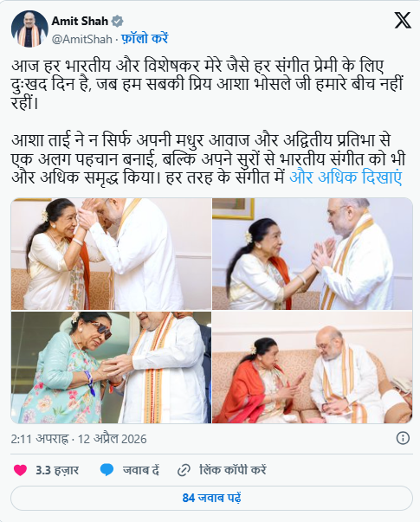Click the 84 जवाब पढ़ें button
420x522 pixels.
pos(211,498)
